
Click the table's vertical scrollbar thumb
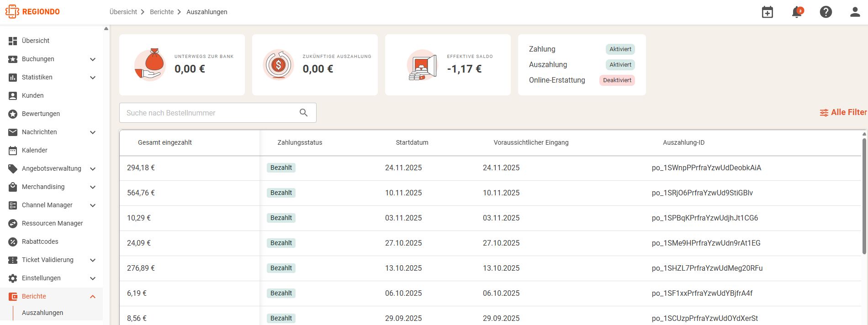point(864,196)
